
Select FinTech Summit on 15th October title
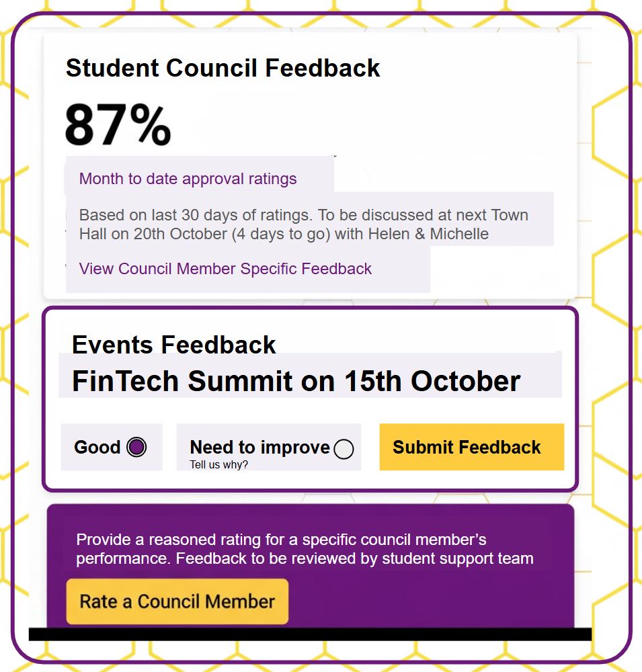[296, 381]
